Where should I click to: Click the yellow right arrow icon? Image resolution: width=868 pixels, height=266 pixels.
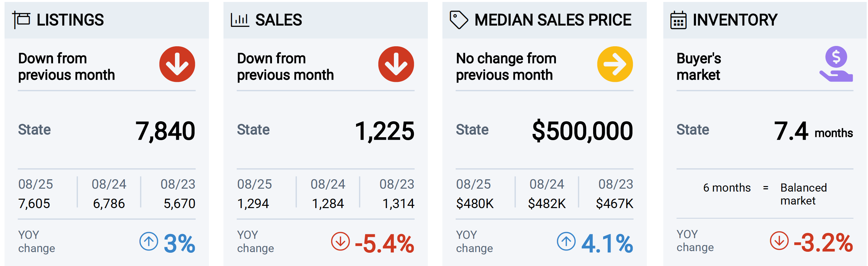coord(615,64)
